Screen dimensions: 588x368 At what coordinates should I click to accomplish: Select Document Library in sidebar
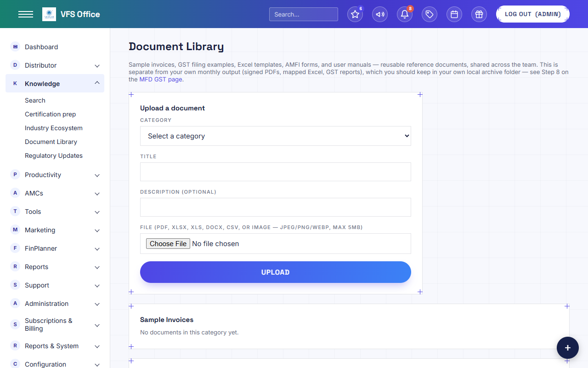coord(51,142)
